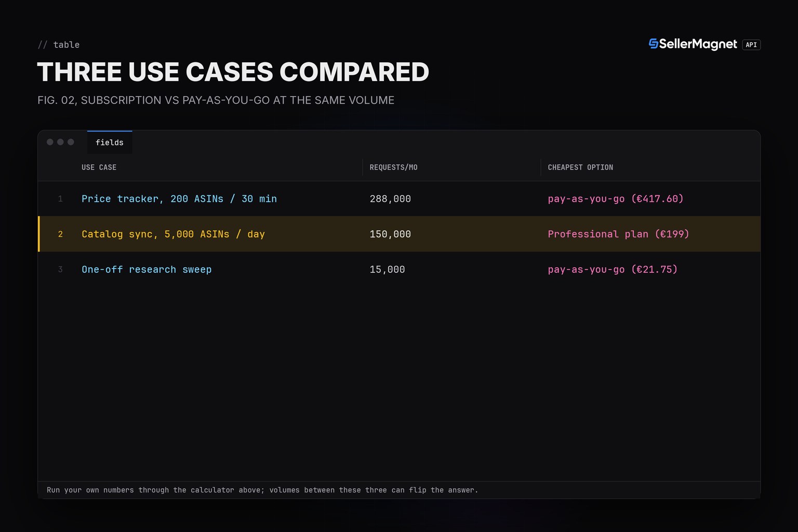Click the third gray window dot
Viewport: 798px width, 532px height.
(71, 142)
